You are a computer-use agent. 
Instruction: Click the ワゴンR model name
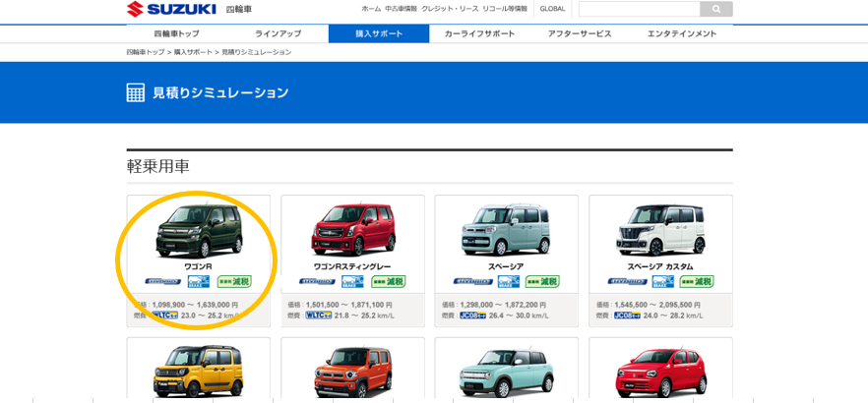point(198,266)
